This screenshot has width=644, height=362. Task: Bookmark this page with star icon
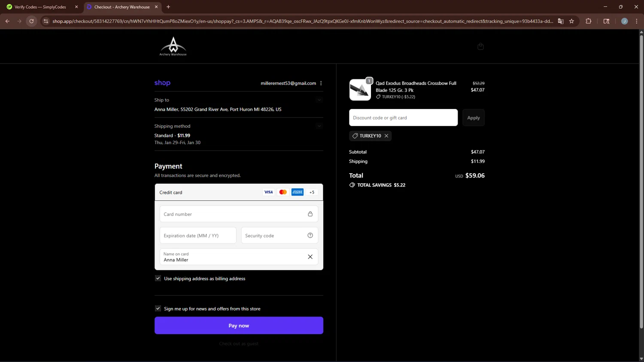coord(571,21)
